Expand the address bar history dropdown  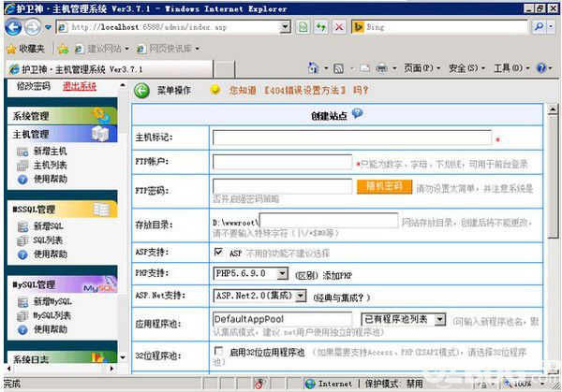286,27
